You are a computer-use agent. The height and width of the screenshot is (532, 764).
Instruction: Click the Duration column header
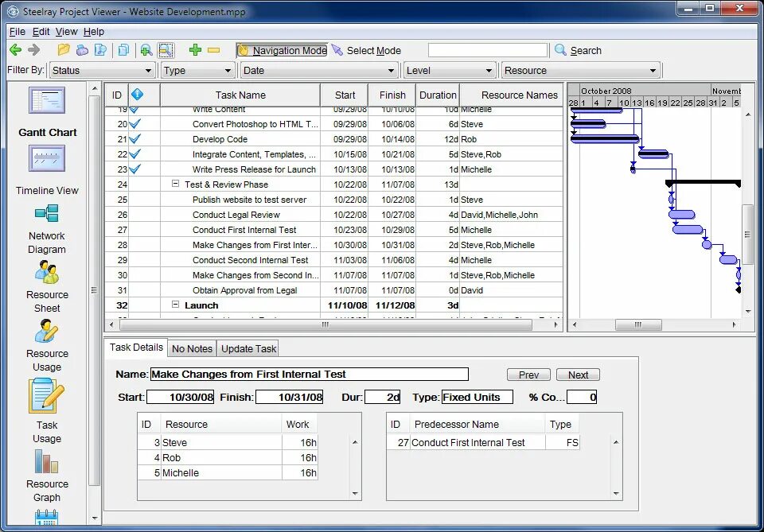pyautogui.click(x=438, y=95)
